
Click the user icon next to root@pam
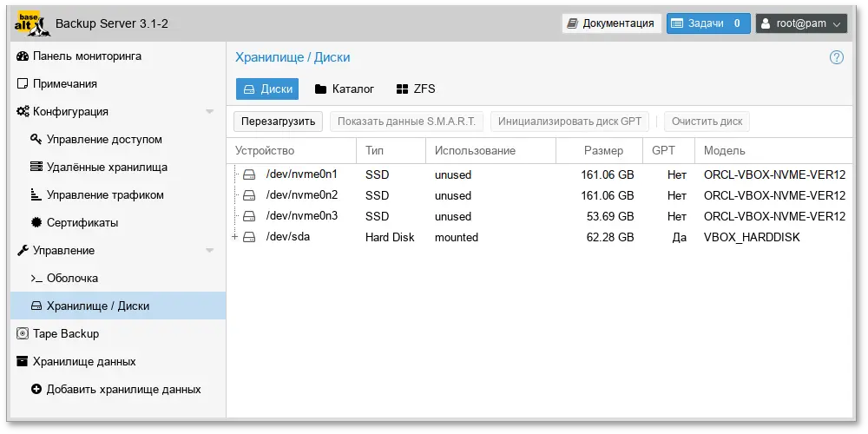(x=766, y=23)
